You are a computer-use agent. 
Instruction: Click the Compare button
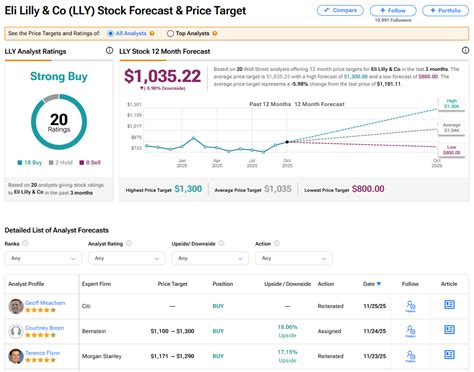click(x=340, y=10)
